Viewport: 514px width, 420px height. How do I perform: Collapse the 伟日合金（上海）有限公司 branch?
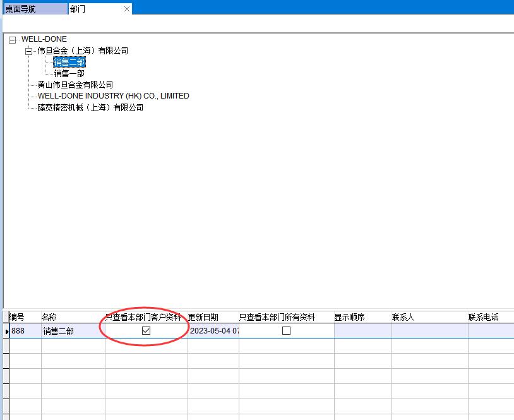28,51
